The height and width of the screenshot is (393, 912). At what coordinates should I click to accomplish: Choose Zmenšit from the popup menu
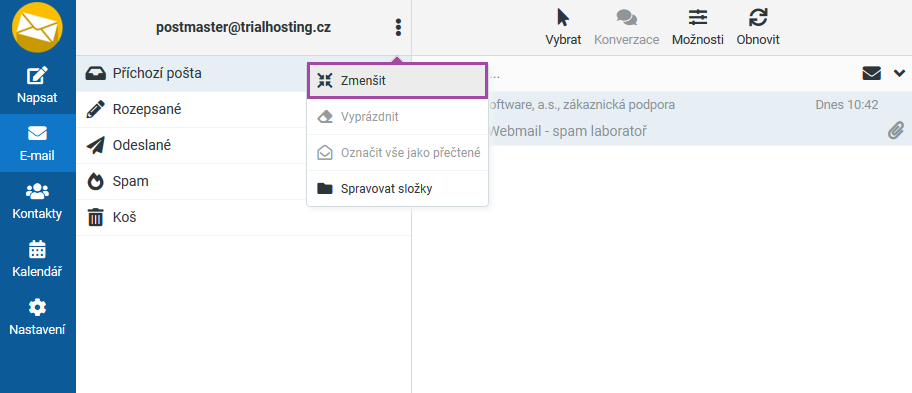coord(397,81)
